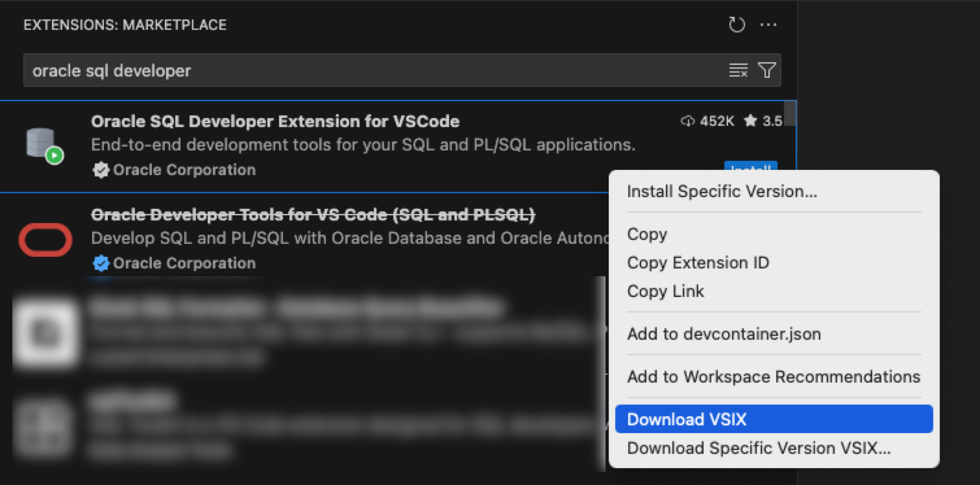Viewport: 980px width, 485px height.
Task: Click the red Oracle logo icon
Action: 45,239
